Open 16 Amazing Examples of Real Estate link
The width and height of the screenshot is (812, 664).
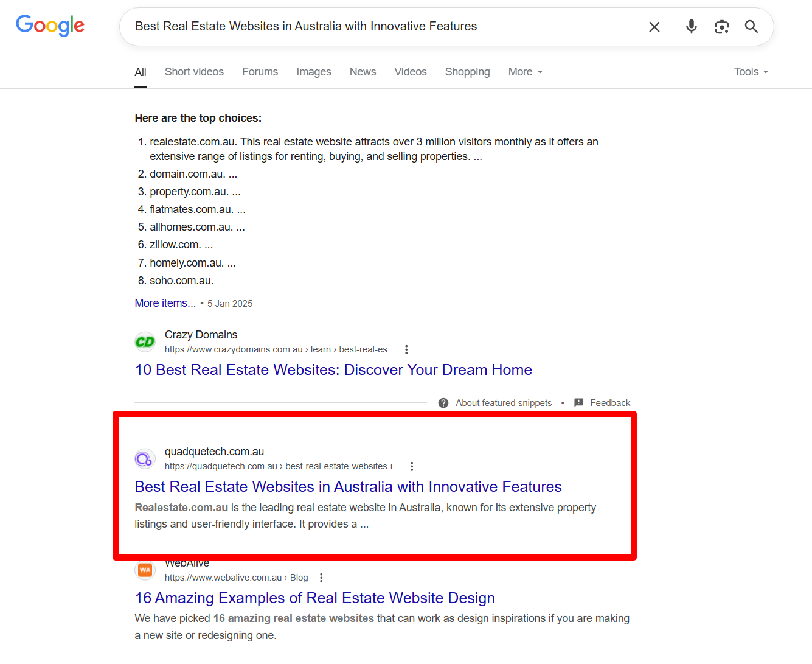[314, 598]
